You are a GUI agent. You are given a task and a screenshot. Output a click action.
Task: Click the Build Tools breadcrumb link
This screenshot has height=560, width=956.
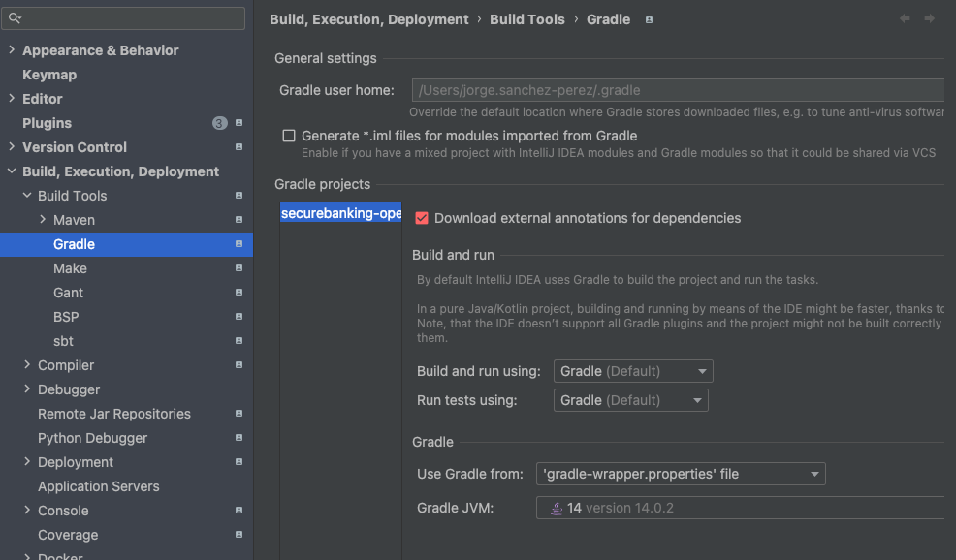(x=527, y=19)
